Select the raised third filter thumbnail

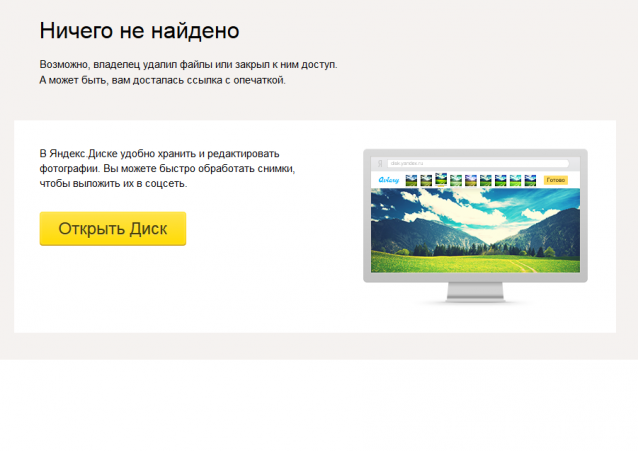[x=441, y=180]
